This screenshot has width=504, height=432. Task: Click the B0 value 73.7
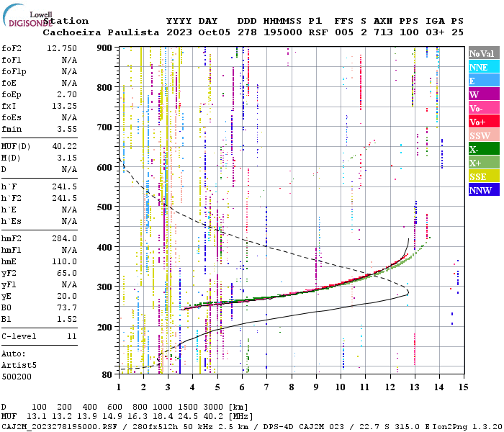67,308
